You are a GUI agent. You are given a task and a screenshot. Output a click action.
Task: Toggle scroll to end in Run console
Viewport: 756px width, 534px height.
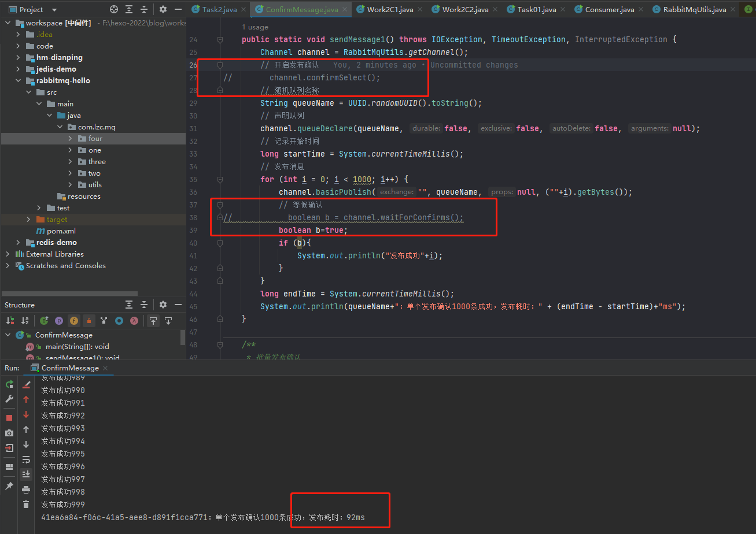[26, 474]
